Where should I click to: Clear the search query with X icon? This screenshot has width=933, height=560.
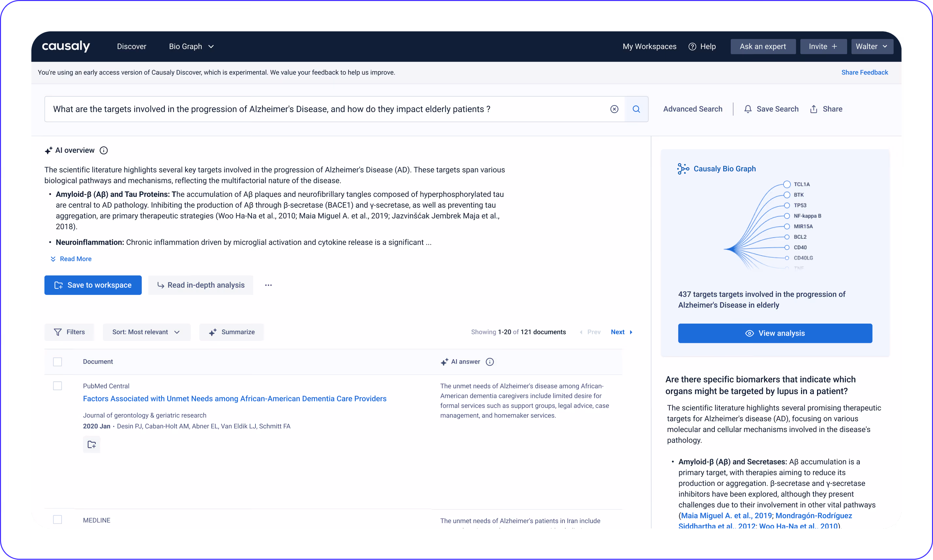[x=614, y=109]
